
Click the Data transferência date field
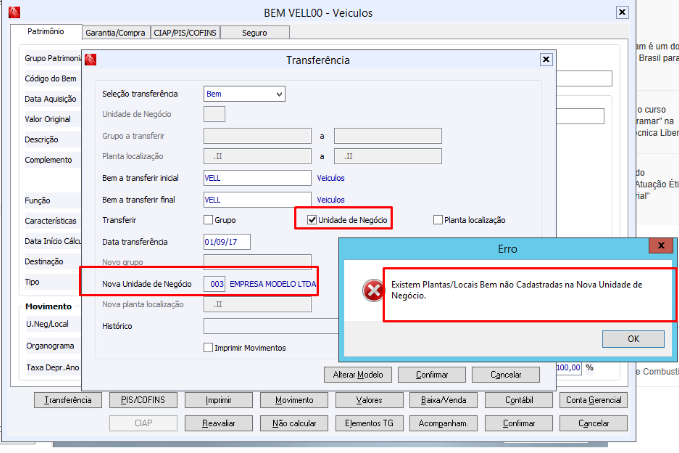point(227,242)
